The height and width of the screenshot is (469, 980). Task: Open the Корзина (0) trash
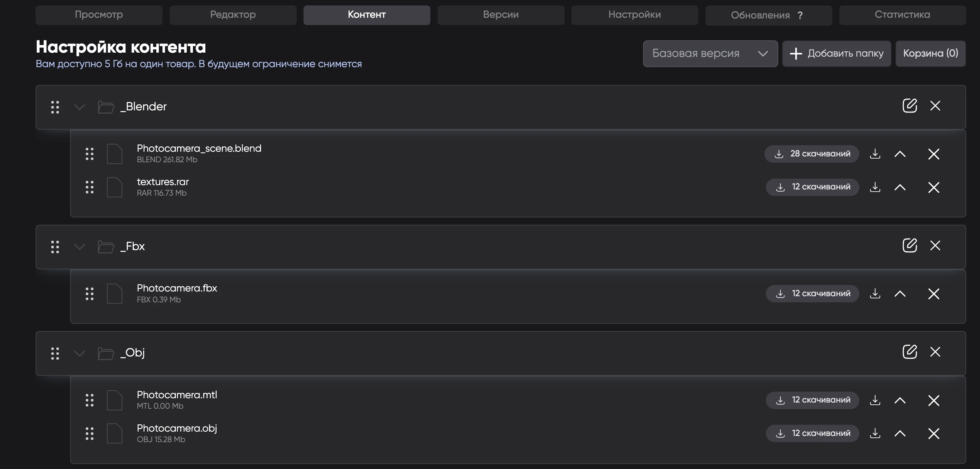930,54
